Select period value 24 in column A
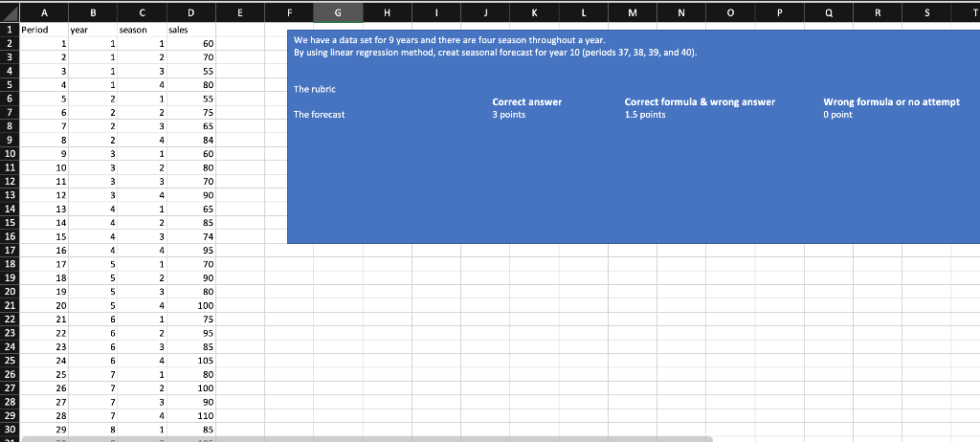The image size is (980, 442). [44, 361]
